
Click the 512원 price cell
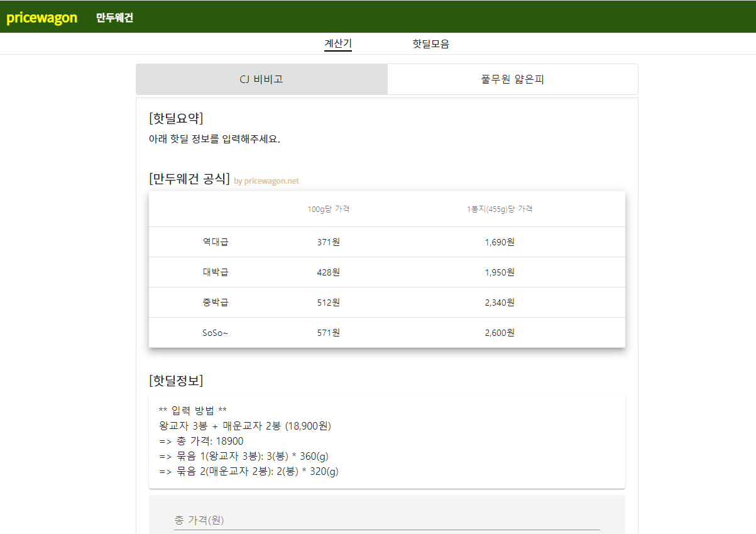[x=329, y=303]
